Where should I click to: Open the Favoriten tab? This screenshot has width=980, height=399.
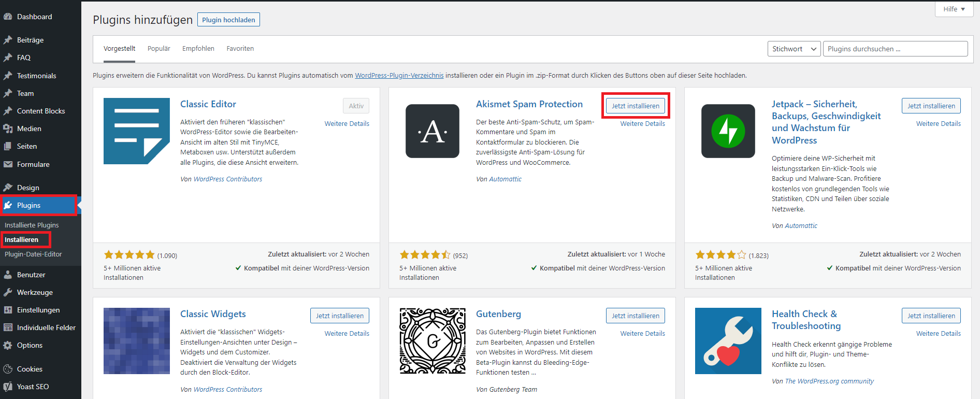240,49
